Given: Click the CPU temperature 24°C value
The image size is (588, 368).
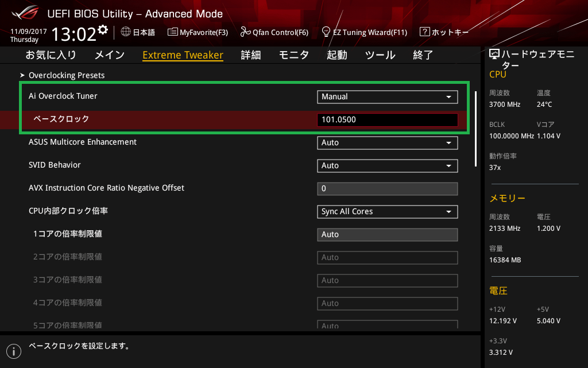Looking at the screenshot, I should (x=544, y=104).
